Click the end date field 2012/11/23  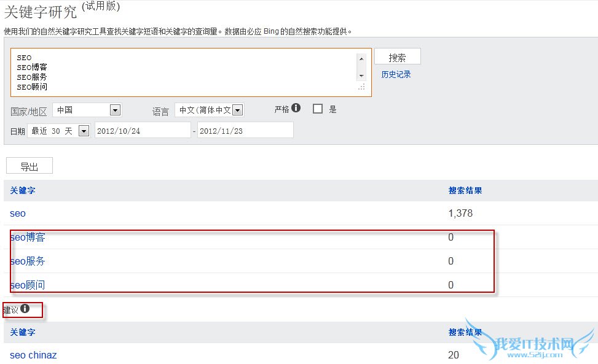click(245, 130)
